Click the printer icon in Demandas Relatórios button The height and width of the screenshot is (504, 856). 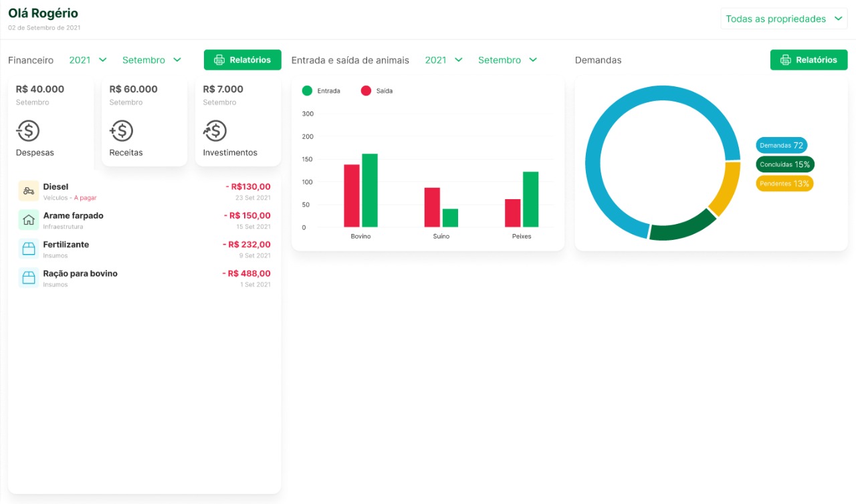(786, 60)
